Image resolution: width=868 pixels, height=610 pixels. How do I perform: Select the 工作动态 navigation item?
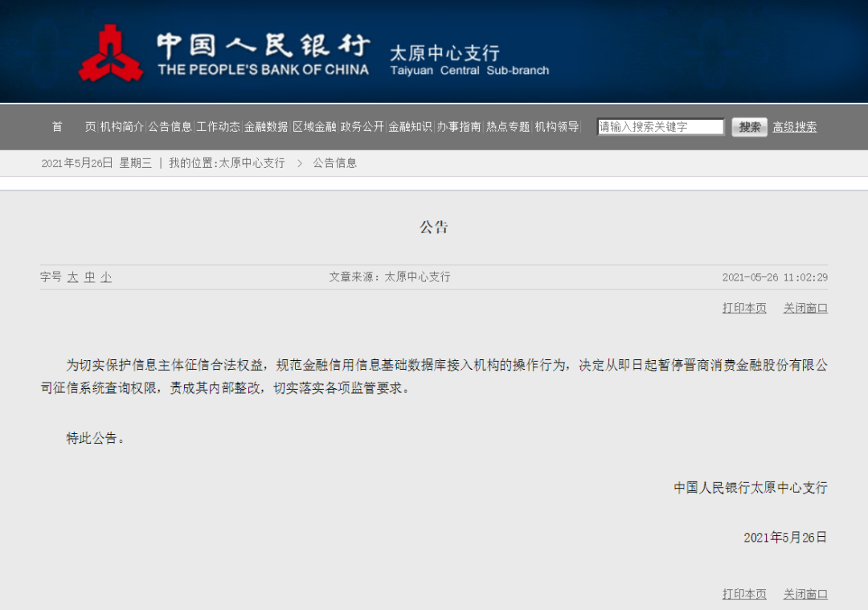218,126
